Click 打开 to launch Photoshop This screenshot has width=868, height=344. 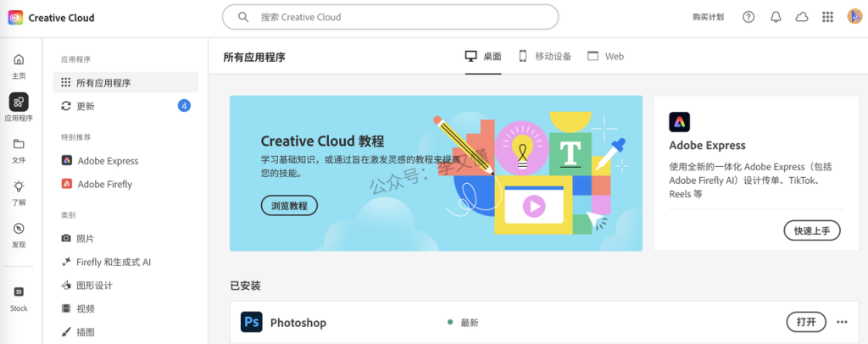806,322
